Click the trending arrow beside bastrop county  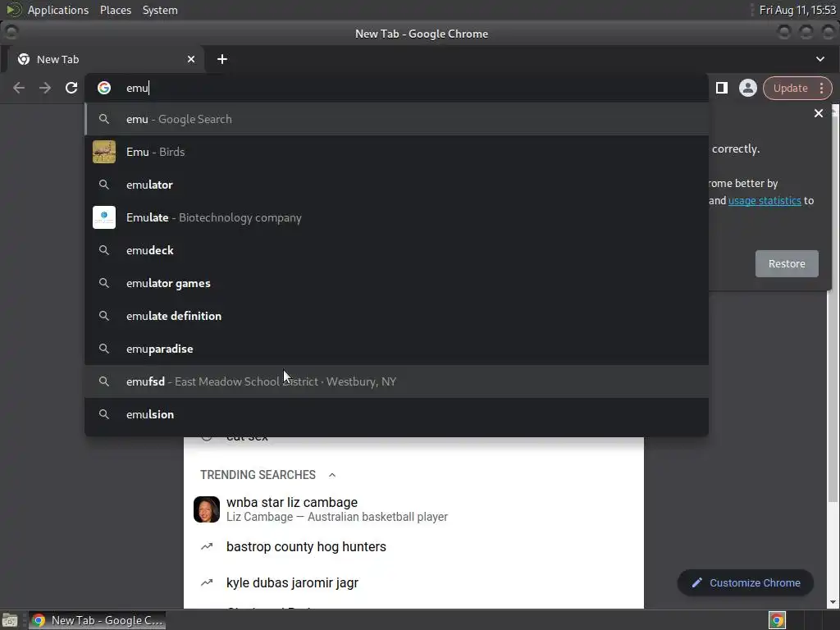(x=207, y=546)
